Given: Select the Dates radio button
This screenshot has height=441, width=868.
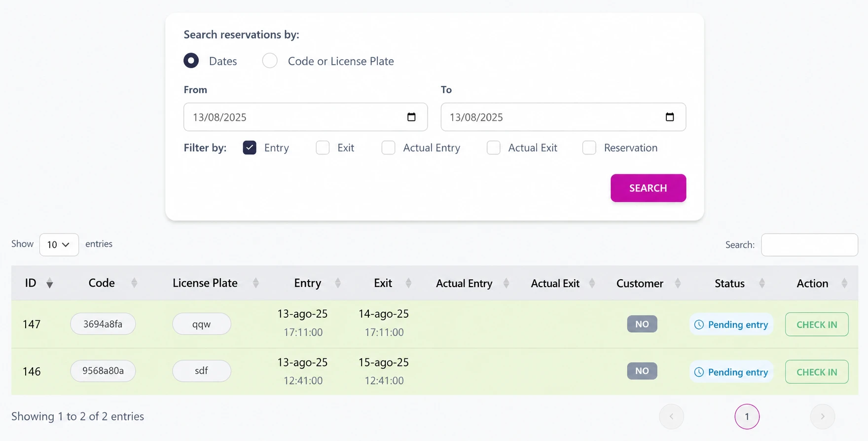Looking at the screenshot, I should 191,61.
